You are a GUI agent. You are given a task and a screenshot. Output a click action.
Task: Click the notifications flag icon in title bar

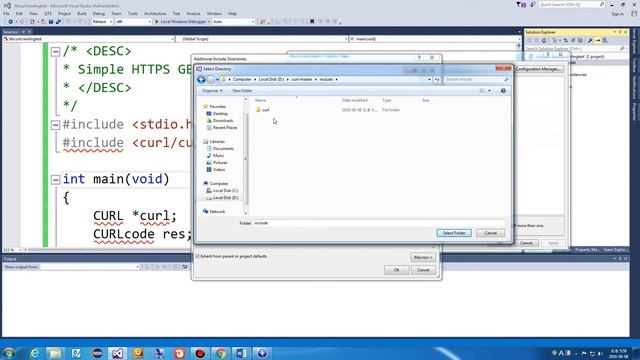tap(521, 4)
